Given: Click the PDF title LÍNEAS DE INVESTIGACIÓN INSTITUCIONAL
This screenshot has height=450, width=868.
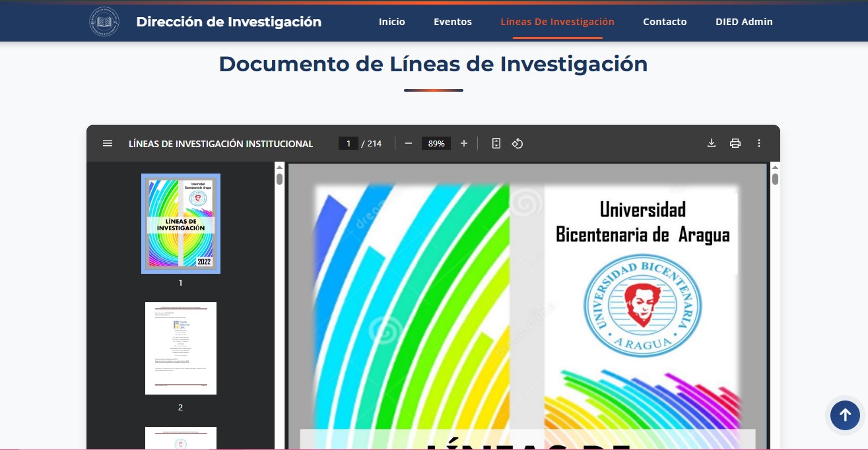Looking at the screenshot, I should coord(220,143).
